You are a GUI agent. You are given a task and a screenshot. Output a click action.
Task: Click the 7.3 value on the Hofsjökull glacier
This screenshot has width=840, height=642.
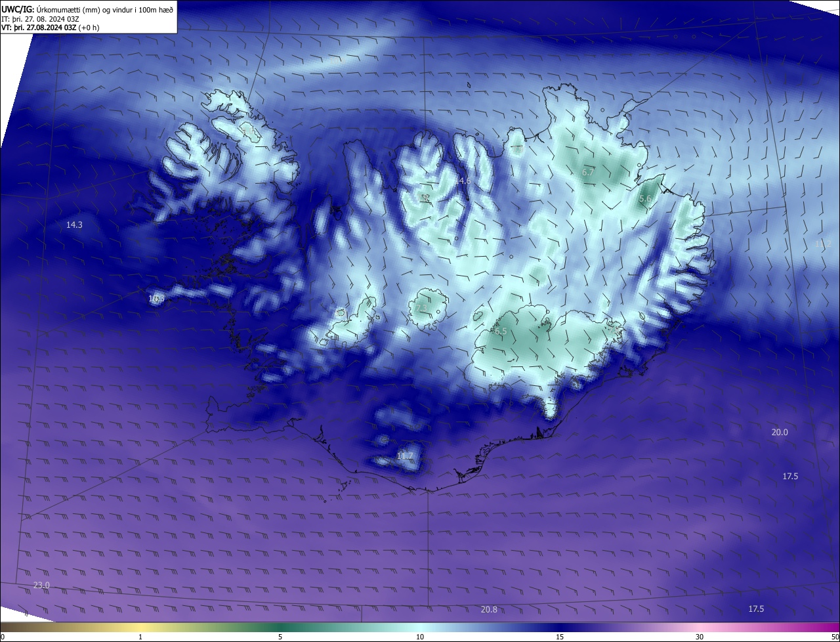421,309
